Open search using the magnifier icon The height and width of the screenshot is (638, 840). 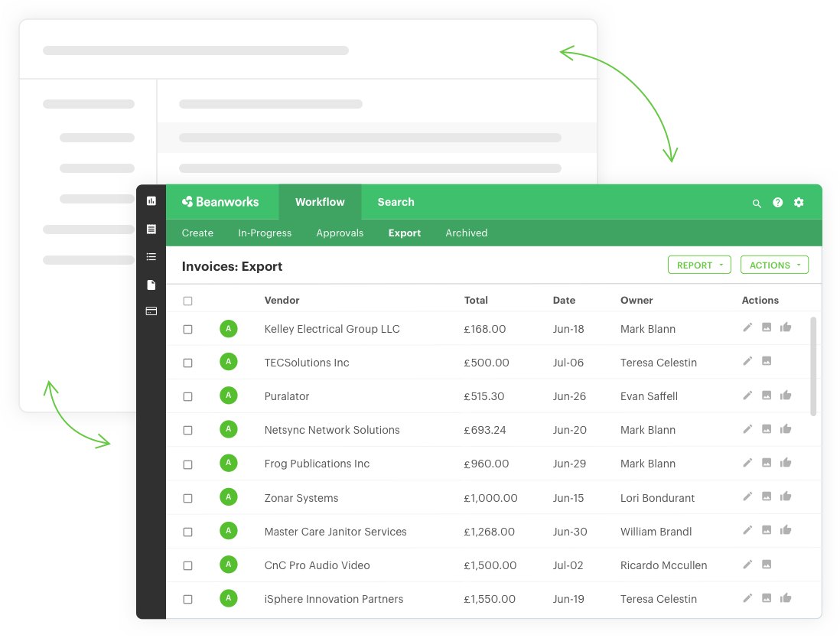(757, 203)
